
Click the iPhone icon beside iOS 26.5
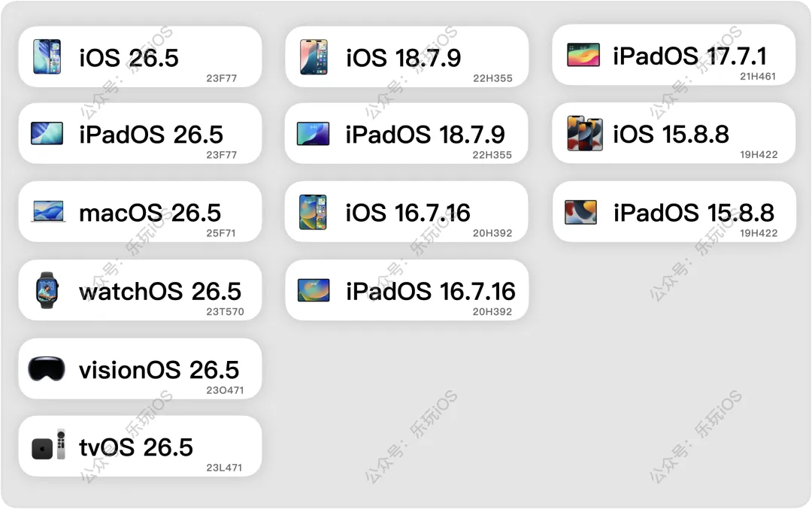click(x=47, y=56)
